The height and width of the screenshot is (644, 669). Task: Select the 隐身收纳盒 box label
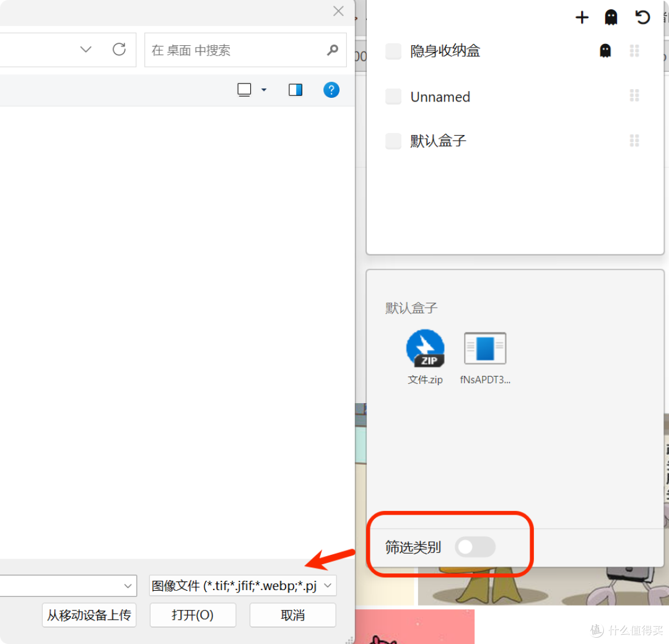tap(445, 51)
